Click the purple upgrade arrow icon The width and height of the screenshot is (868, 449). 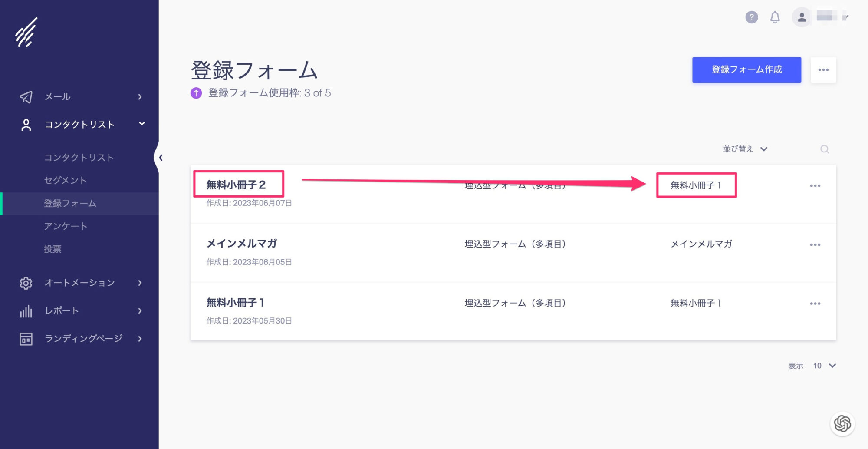click(196, 93)
